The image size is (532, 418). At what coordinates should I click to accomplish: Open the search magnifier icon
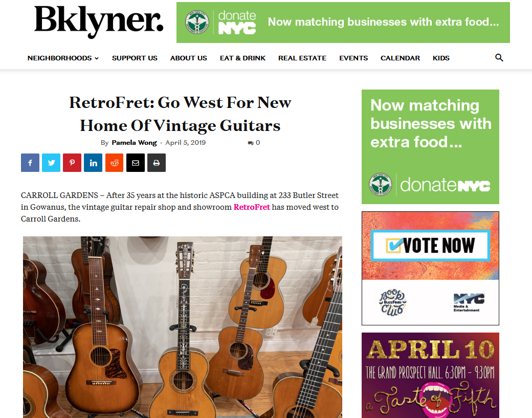tap(499, 58)
